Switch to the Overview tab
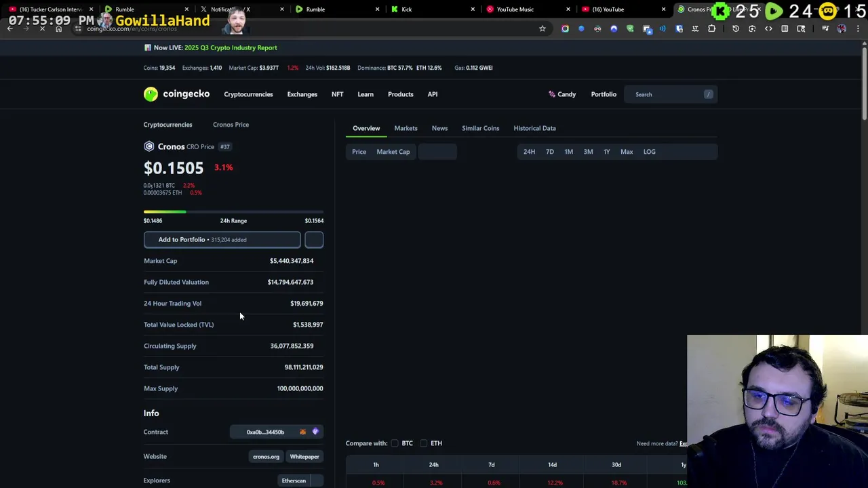The image size is (868, 488). click(x=366, y=128)
